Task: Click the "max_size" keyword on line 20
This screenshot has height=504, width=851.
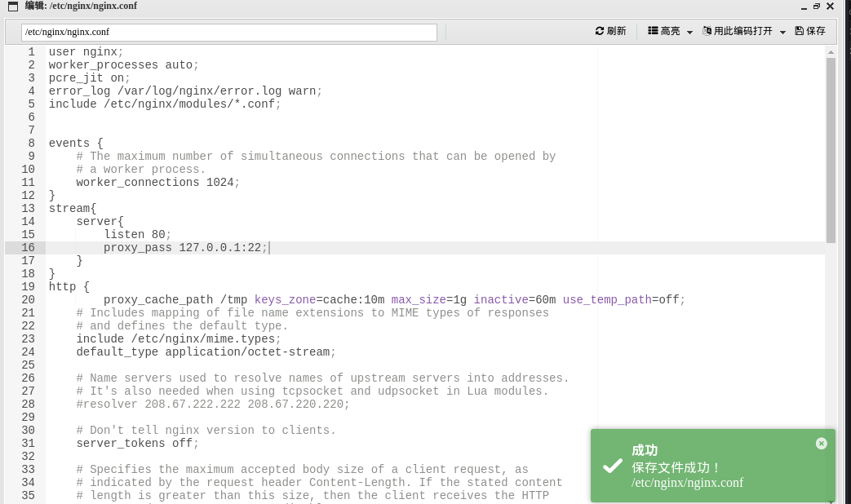Action: coord(419,299)
